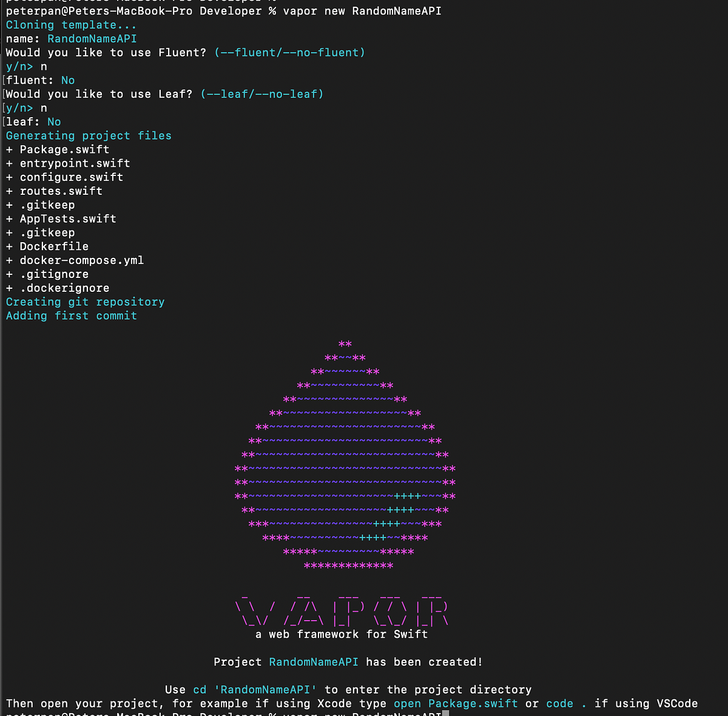Click the --leaf/--no-leaf option hint
The image size is (728, 716).
point(263,93)
